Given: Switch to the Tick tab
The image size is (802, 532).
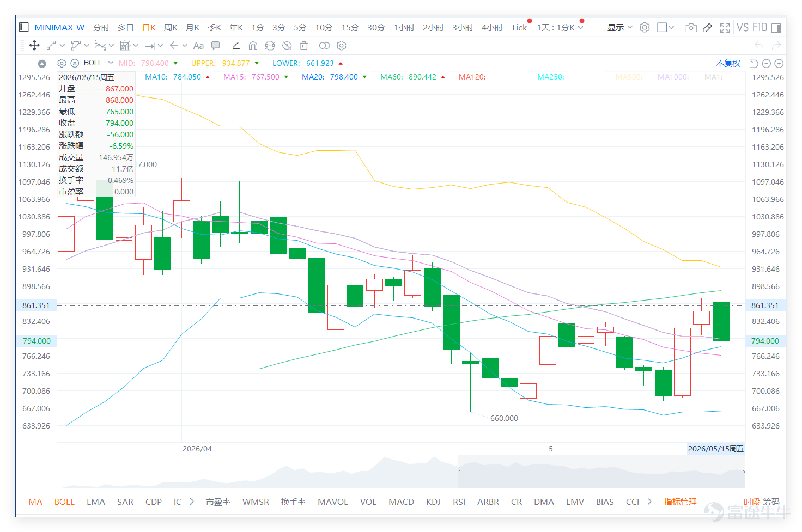Looking at the screenshot, I should coord(519,27).
